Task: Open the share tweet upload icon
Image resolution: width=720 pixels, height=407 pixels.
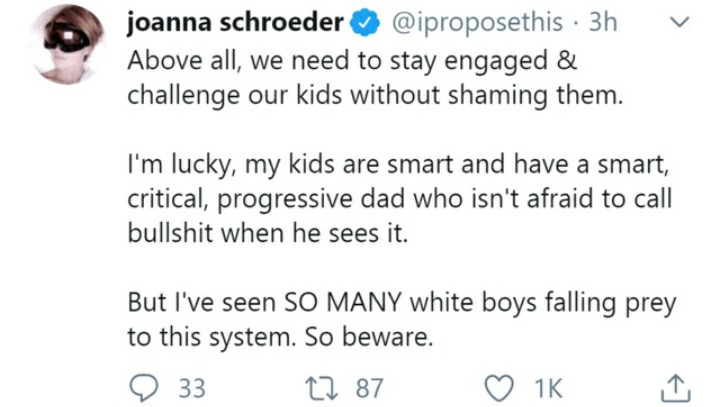Action: (x=676, y=388)
